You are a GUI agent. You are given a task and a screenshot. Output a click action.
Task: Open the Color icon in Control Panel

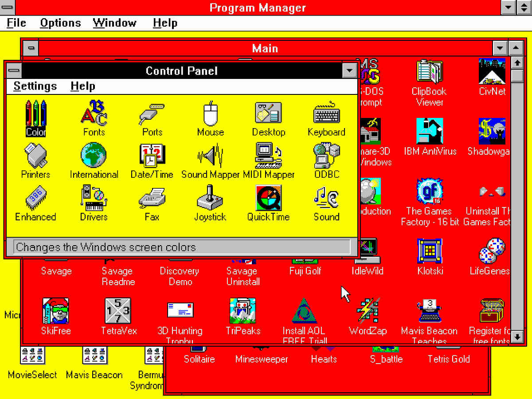click(x=36, y=113)
